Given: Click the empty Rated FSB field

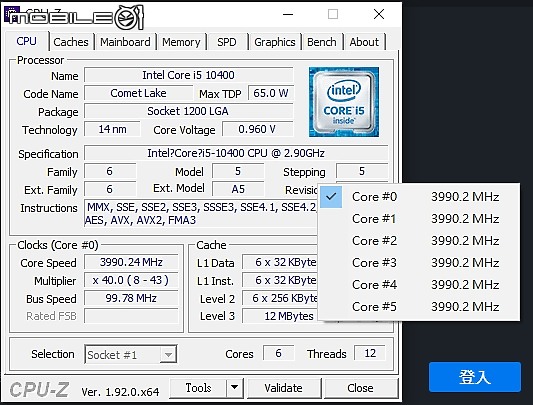Looking at the screenshot, I should click(131, 316).
